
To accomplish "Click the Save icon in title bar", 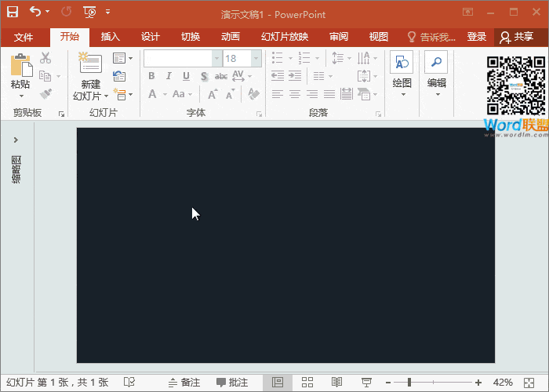I will 13,12.
